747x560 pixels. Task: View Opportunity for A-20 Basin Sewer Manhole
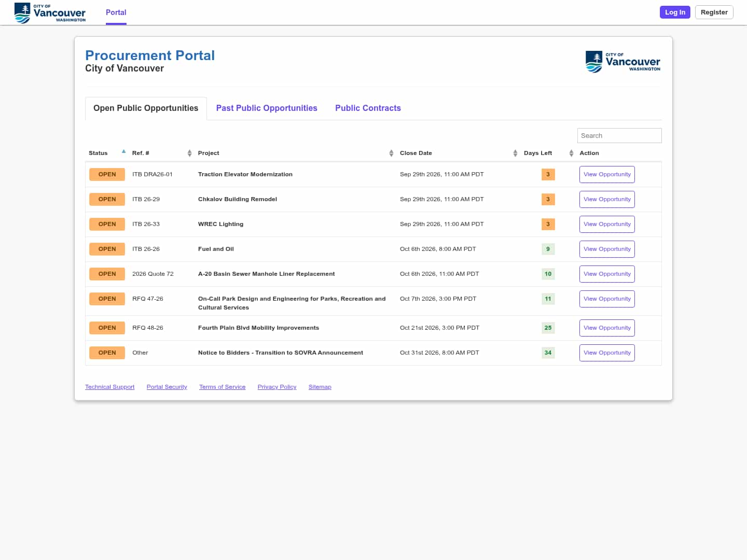[x=607, y=274]
